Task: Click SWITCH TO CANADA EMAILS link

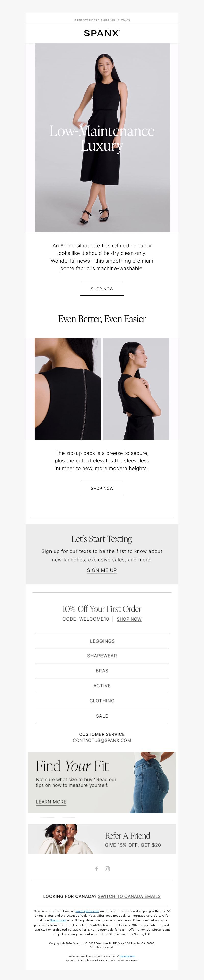Action: point(129,896)
